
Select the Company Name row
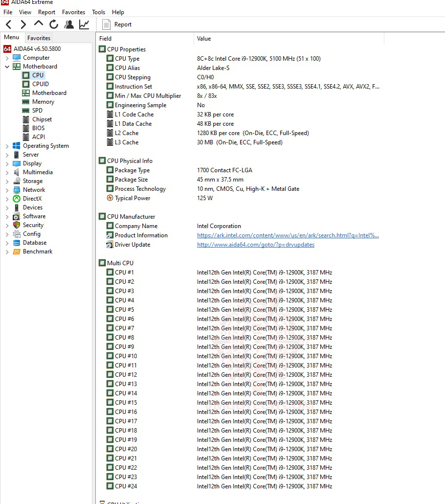point(241,226)
